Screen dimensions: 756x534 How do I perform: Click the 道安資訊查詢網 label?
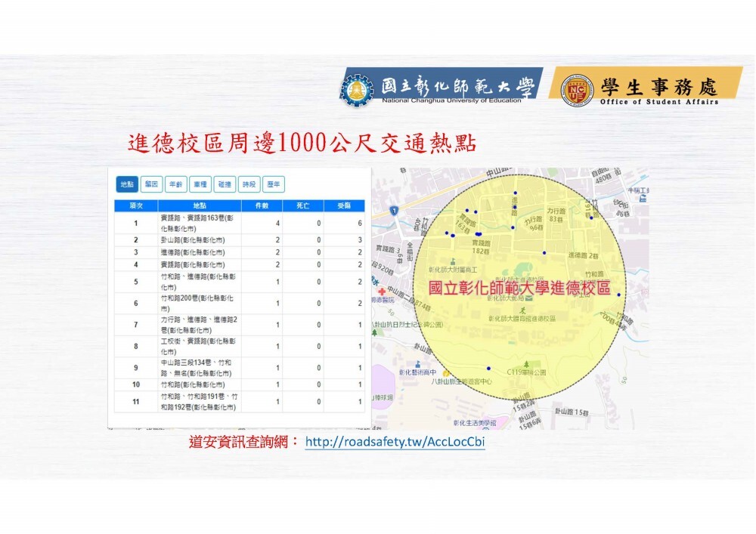click(244, 442)
